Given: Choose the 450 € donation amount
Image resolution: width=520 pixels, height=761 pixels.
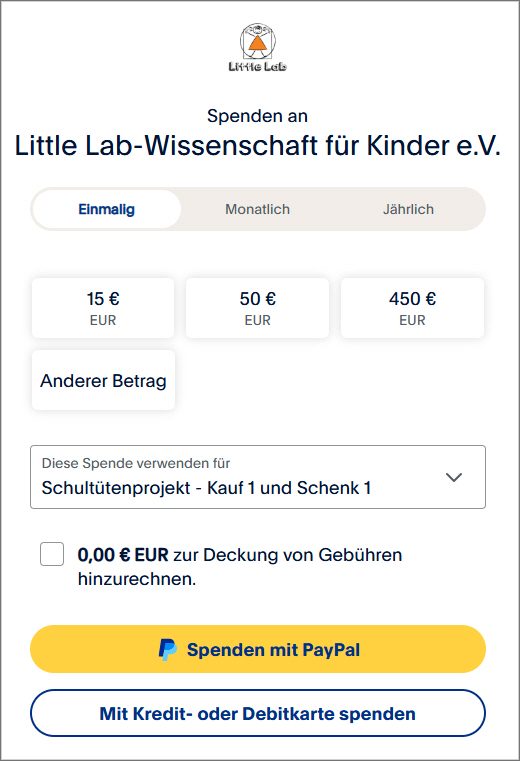Looking at the screenshot, I should [412, 308].
